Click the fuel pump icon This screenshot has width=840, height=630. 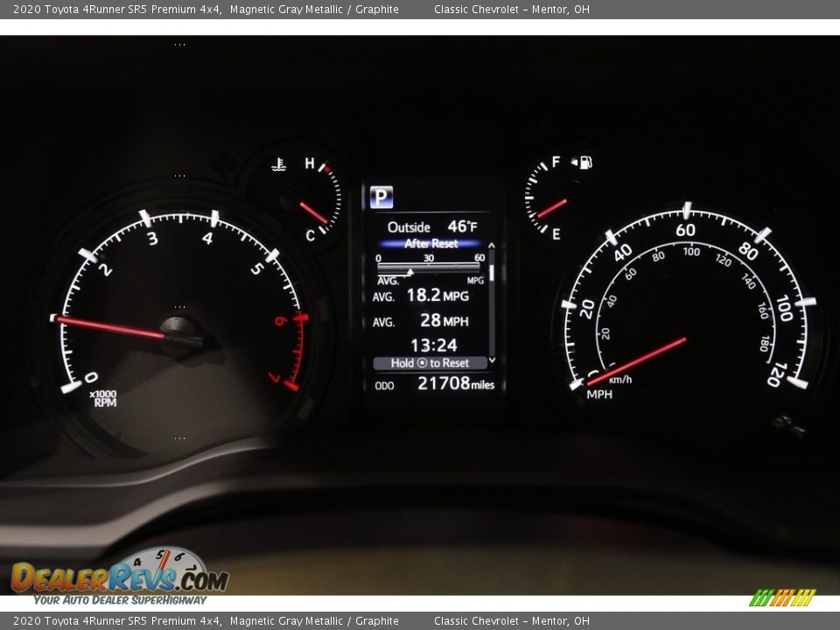pos(586,162)
